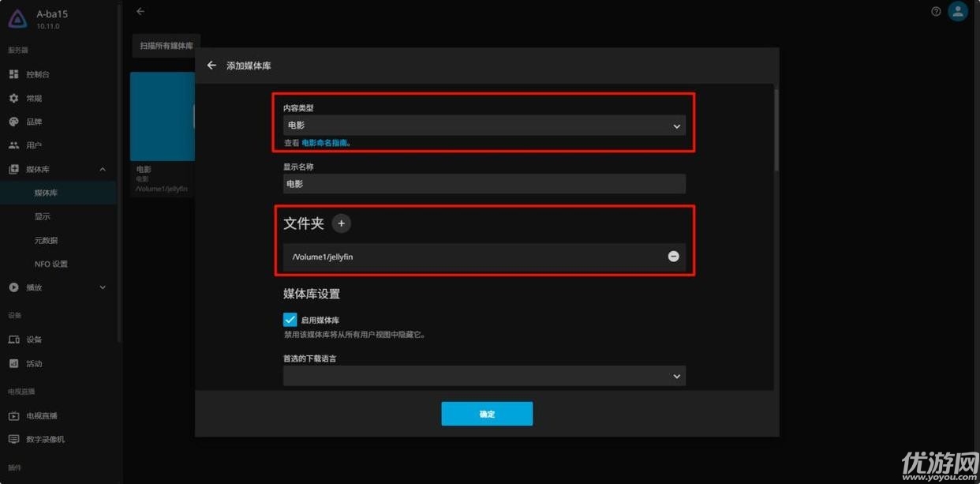The width and height of the screenshot is (980, 484).
Task: Open the user profile avatar icon
Action: click(958, 12)
